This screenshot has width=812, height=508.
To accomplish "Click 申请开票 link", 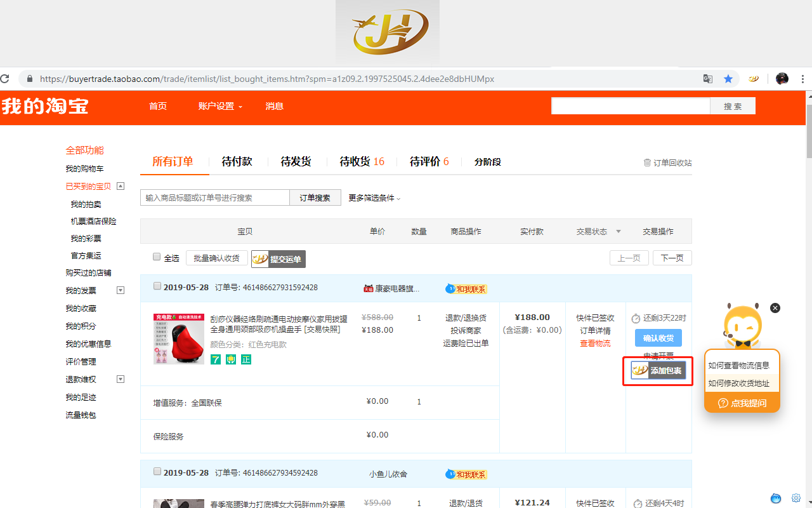I will coord(658,356).
